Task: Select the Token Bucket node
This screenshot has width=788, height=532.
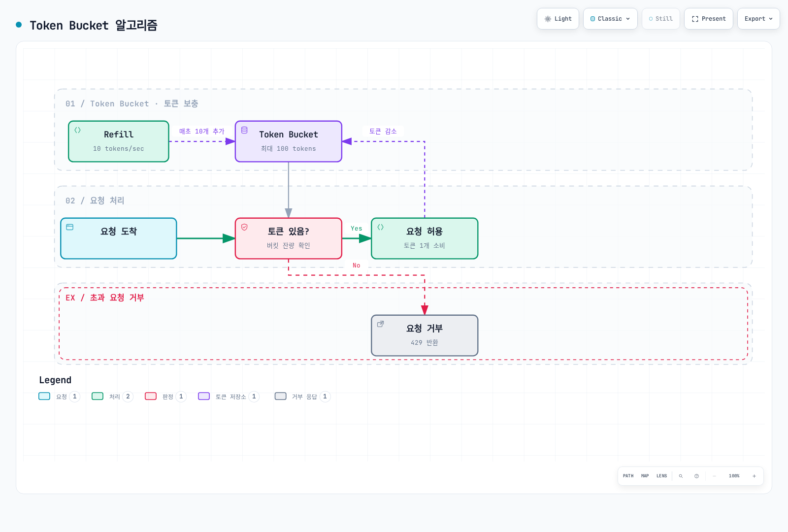Action: (289, 141)
